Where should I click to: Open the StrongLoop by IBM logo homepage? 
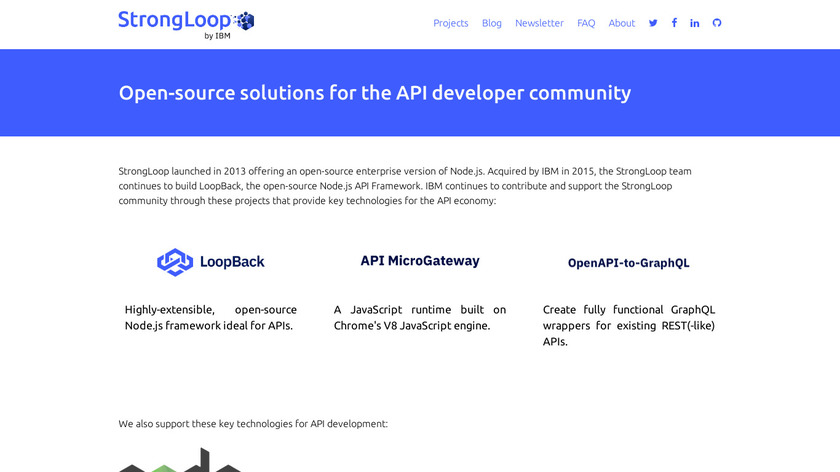coord(186,25)
